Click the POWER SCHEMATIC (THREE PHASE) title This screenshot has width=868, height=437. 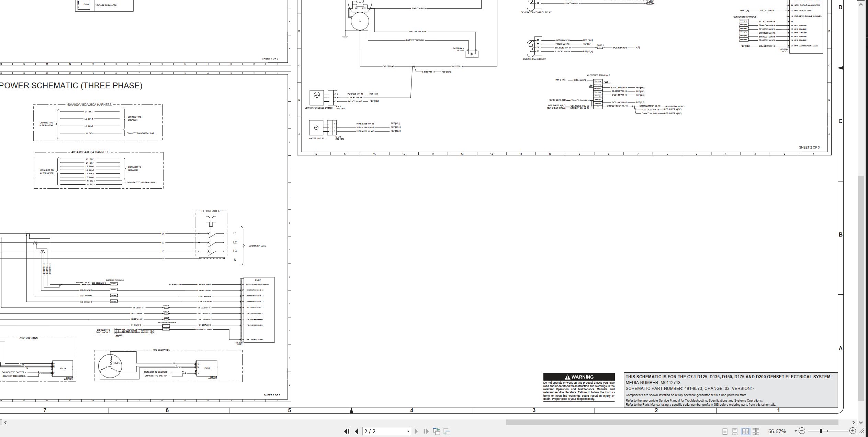coord(71,86)
